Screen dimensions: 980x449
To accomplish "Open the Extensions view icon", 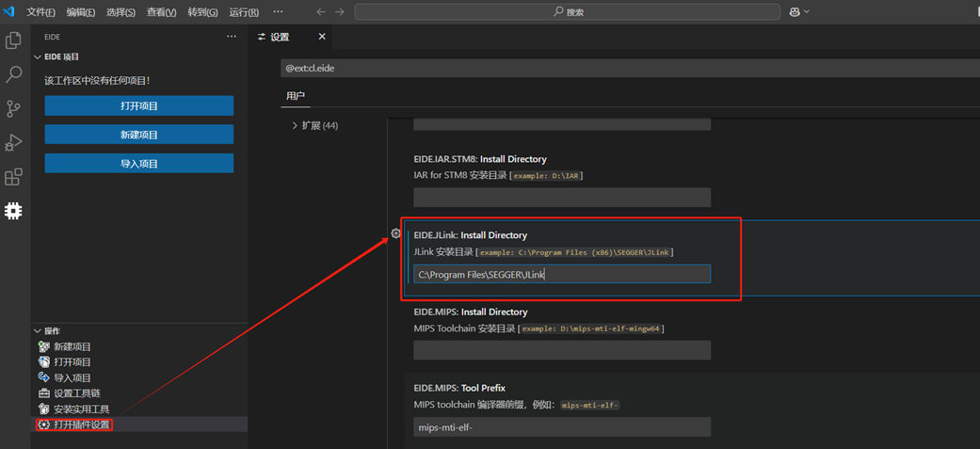I will click(14, 177).
